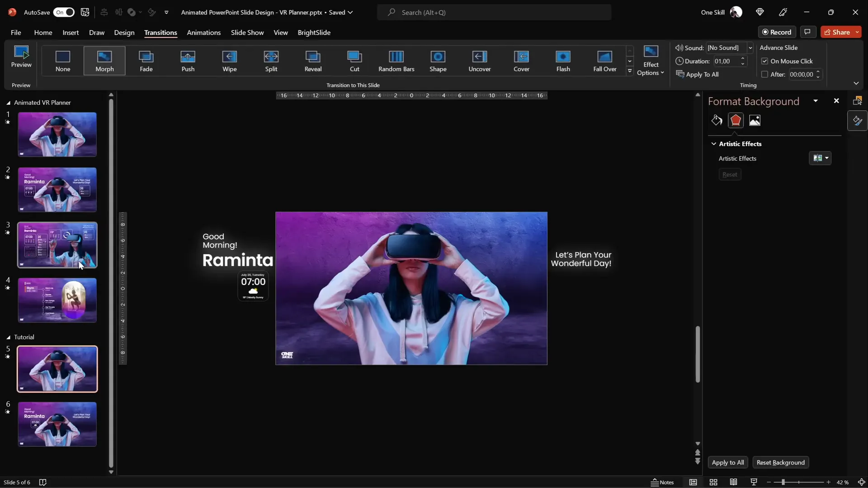This screenshot has height=488, width=868.
Task: Enable the After checkbox
Action: click(764, 74)
